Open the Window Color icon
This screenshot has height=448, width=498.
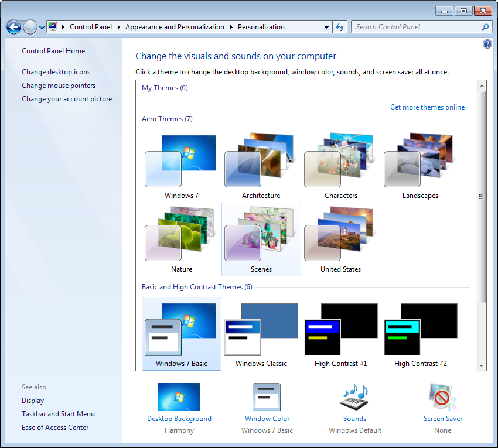[267, 397]
